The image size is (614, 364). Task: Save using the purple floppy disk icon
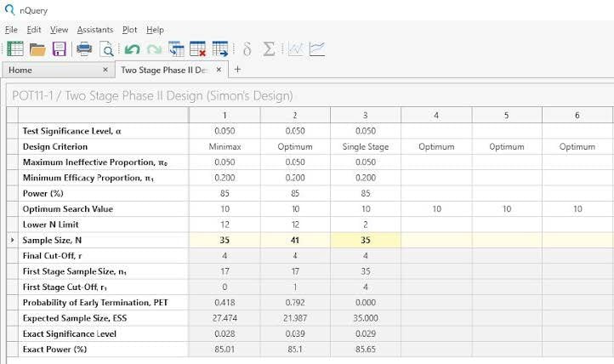(x=60, y=49)
